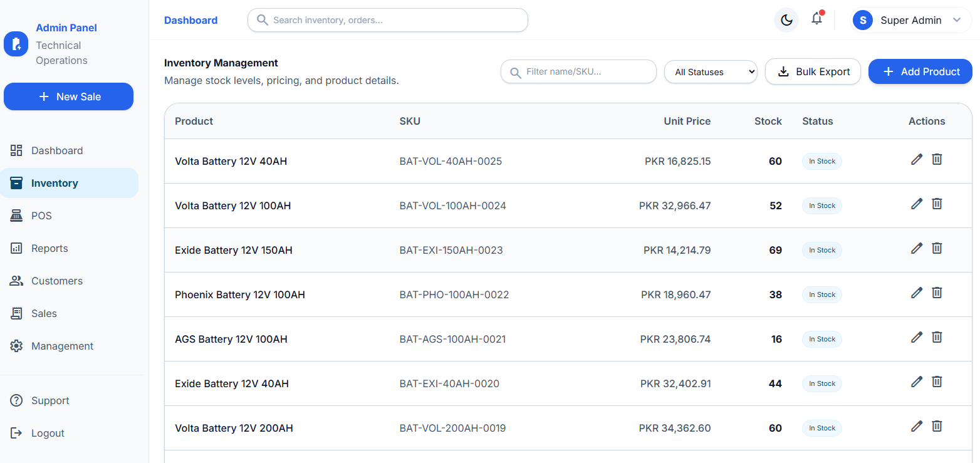Delete the Phoenix Battery 12V 100AH product
Image resolution: width=980 pixels, height=463 pixels.
[x=937, y=293]
